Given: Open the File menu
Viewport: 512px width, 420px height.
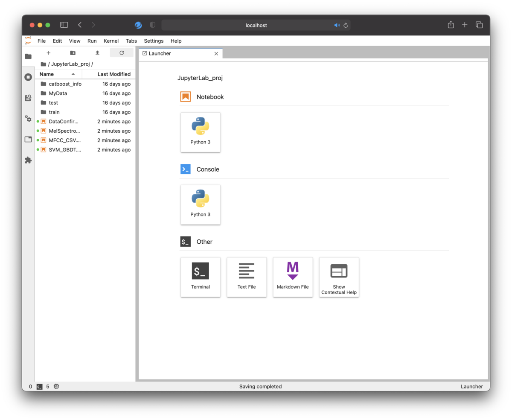Looking at the screenshot, I should (41, 41).
